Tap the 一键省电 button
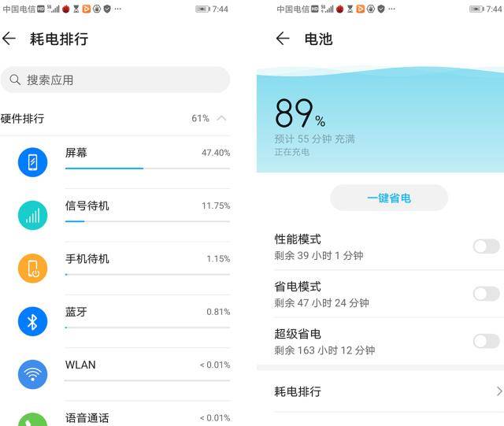Screen dimensions: 504x426 tap(389, 198)
